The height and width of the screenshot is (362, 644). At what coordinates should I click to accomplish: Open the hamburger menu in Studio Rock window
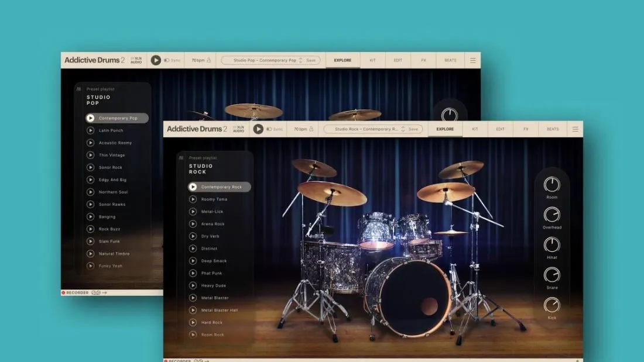point(576,129)
